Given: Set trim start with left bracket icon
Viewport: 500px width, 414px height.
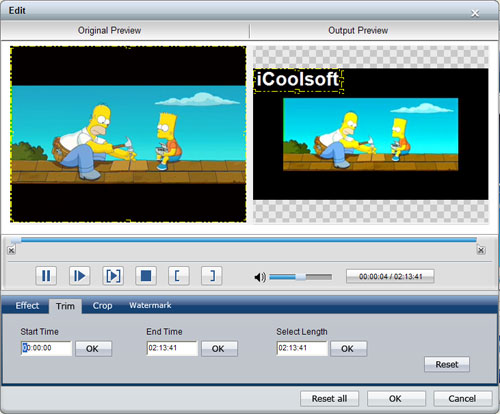Looking at the screenshot, I should pyautogui.click(x=179, y=276).
